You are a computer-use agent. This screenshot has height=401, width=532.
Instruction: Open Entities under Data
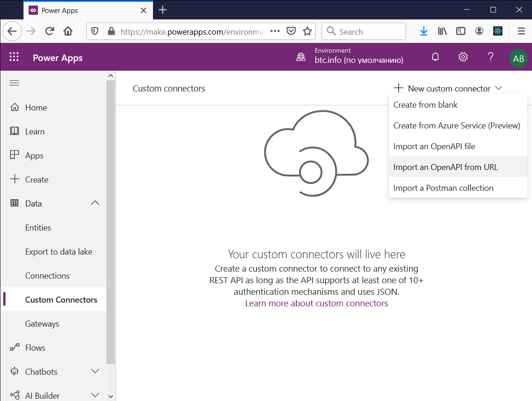tap(53, 228)
